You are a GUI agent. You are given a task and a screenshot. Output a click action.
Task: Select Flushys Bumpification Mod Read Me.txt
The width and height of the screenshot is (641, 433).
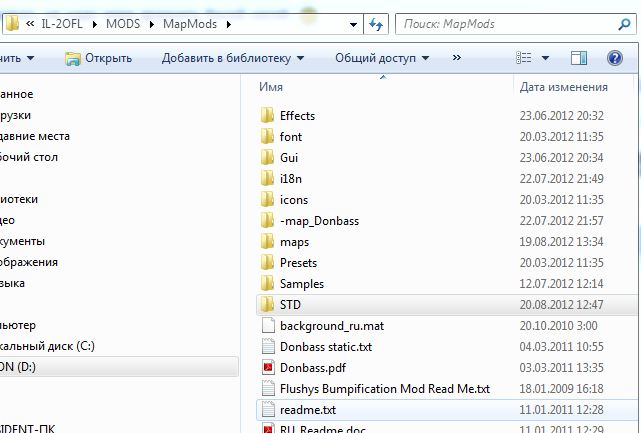point(385,389)
